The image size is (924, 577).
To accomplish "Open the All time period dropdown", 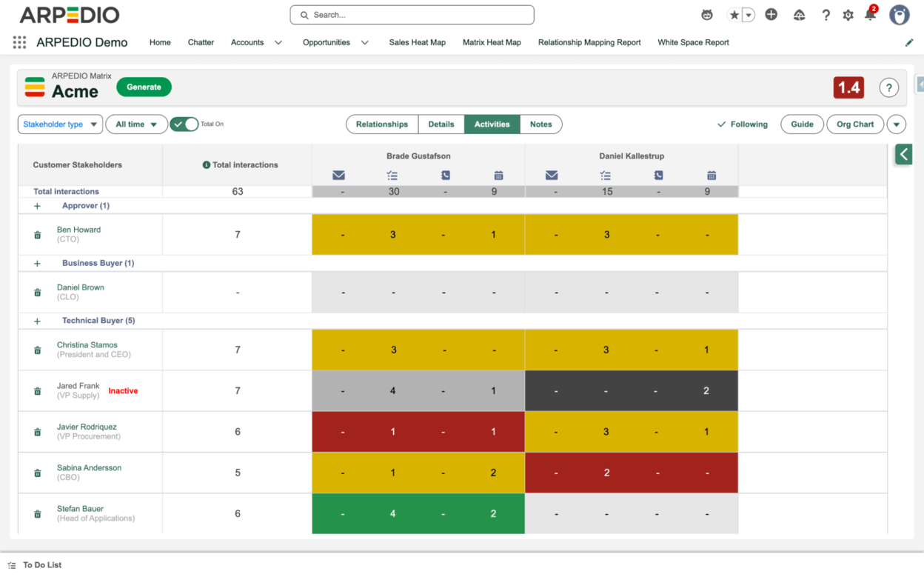I will pos(136,124).
